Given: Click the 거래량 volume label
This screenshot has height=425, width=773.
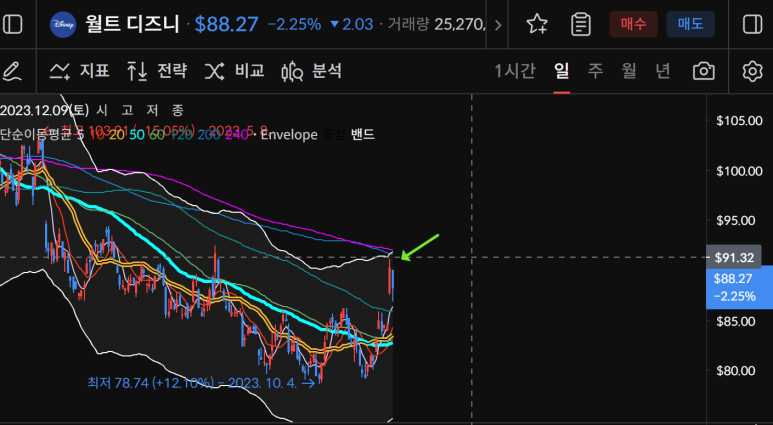Looking at the screenshot, I should coord(408,25).
